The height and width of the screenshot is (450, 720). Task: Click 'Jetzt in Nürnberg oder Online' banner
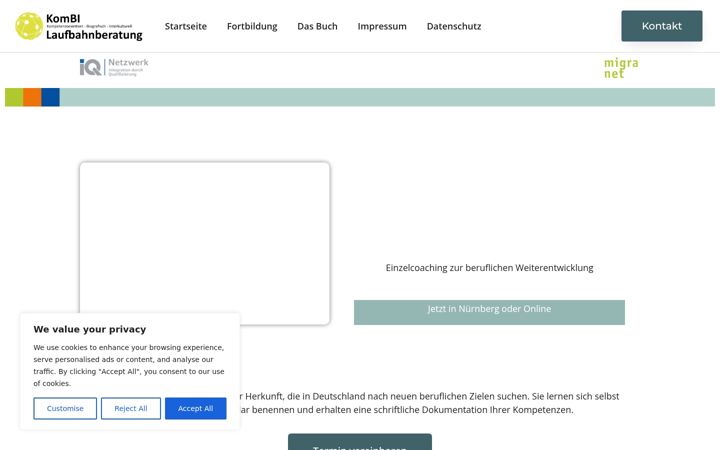pos(489,312)
